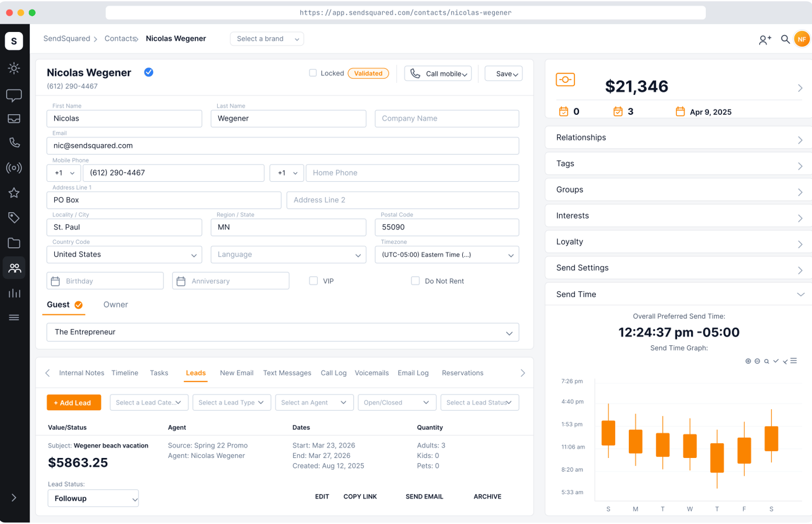Screen dimensions: 812x524
Task: Open the tag sidebar icon
Action: (14, 218)
